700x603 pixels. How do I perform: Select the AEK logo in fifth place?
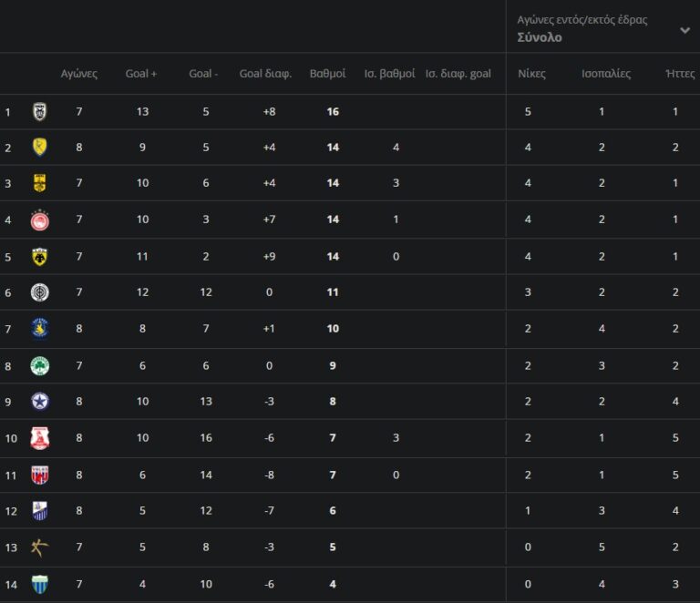39,256
